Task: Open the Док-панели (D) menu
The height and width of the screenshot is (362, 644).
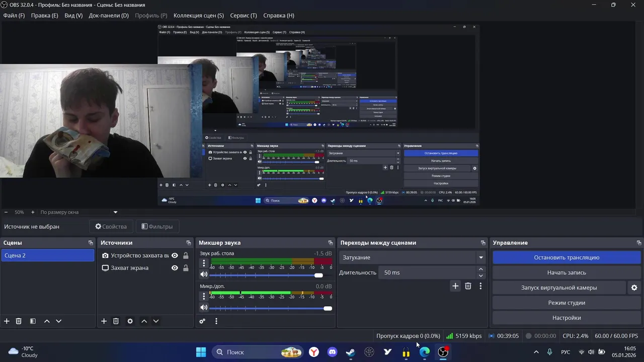Action: click(x=109, y=16)
